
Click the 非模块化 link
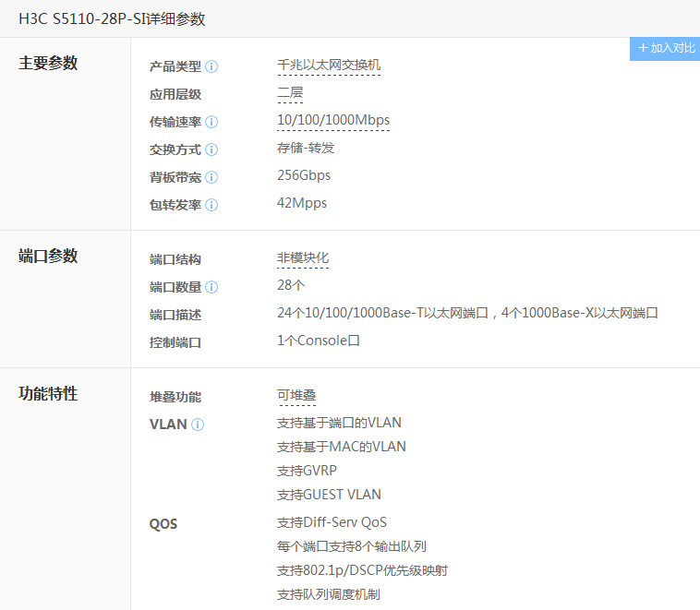pyautogui.click(x=303, y=257)
